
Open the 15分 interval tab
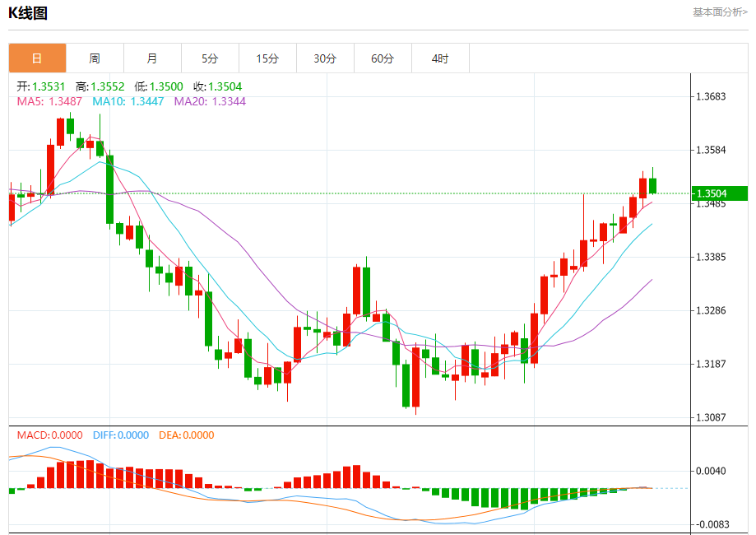point(267,58)
